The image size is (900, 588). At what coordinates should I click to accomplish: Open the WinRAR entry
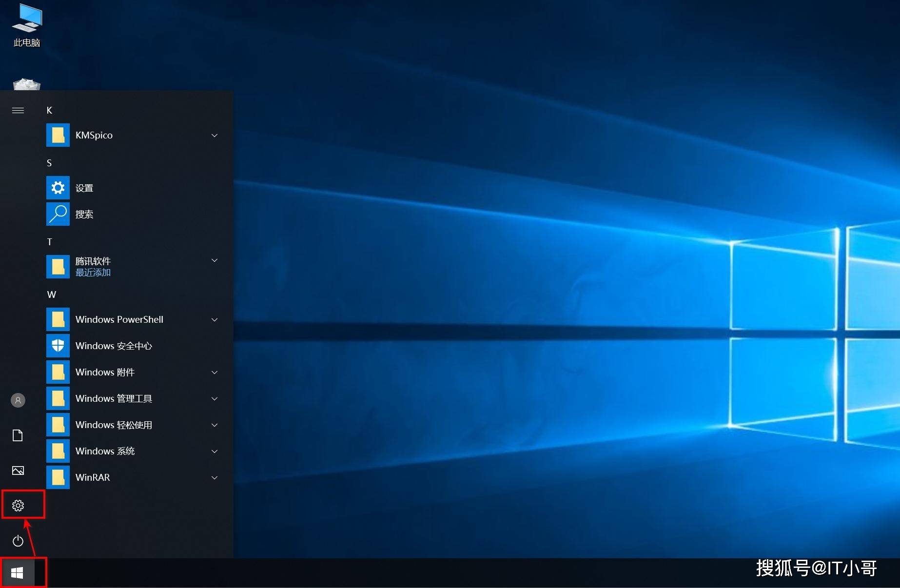click(x=134, y=477)
